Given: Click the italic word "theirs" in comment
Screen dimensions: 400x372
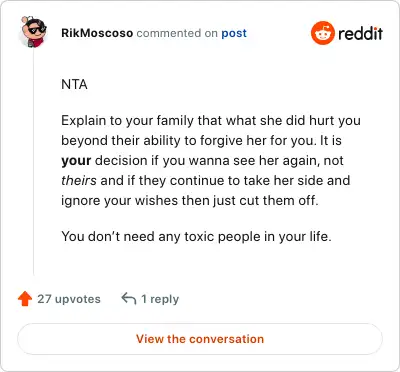Looking at the screenshot, I should click(79, 180).
